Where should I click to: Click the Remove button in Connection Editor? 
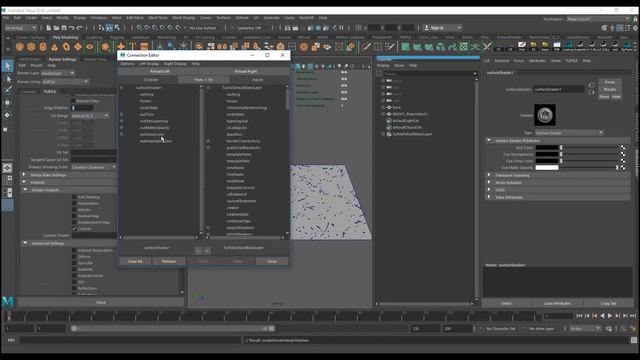click(x=169, y=261)
